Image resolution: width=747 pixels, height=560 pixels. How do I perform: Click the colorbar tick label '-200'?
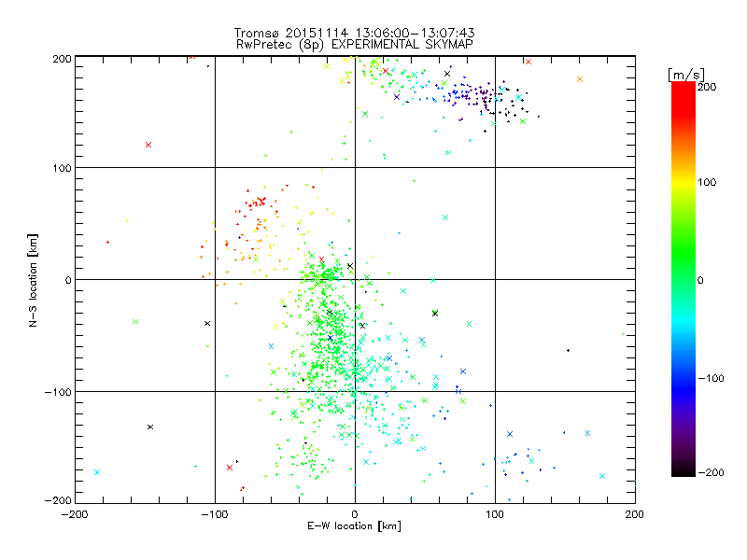[x=712, y=472]
